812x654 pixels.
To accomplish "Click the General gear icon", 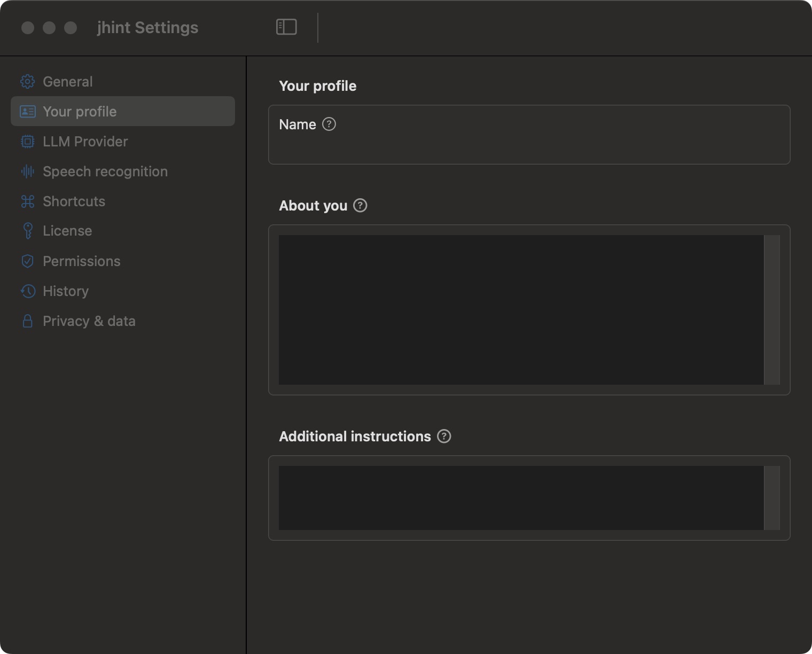I will (x=27, y=82).
